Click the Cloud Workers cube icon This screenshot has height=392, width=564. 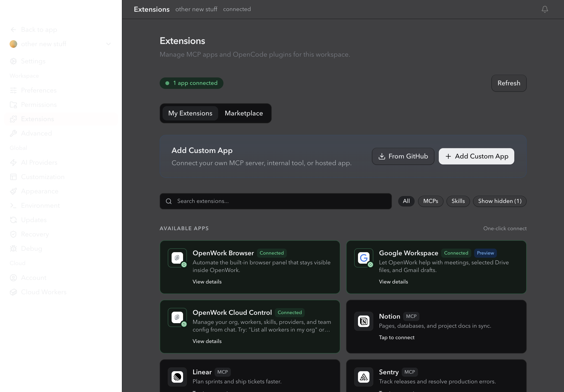pyautogui.click(x=13, y=292)
